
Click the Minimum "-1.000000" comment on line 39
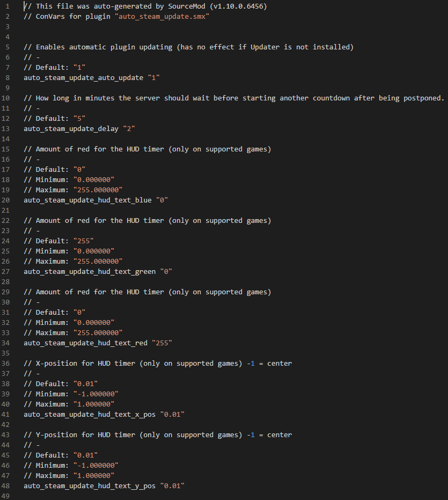(71, 394)
